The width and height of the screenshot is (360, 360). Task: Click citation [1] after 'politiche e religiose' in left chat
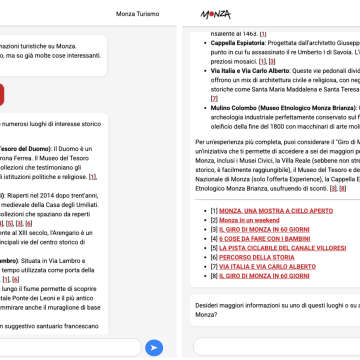coord(92,177)
